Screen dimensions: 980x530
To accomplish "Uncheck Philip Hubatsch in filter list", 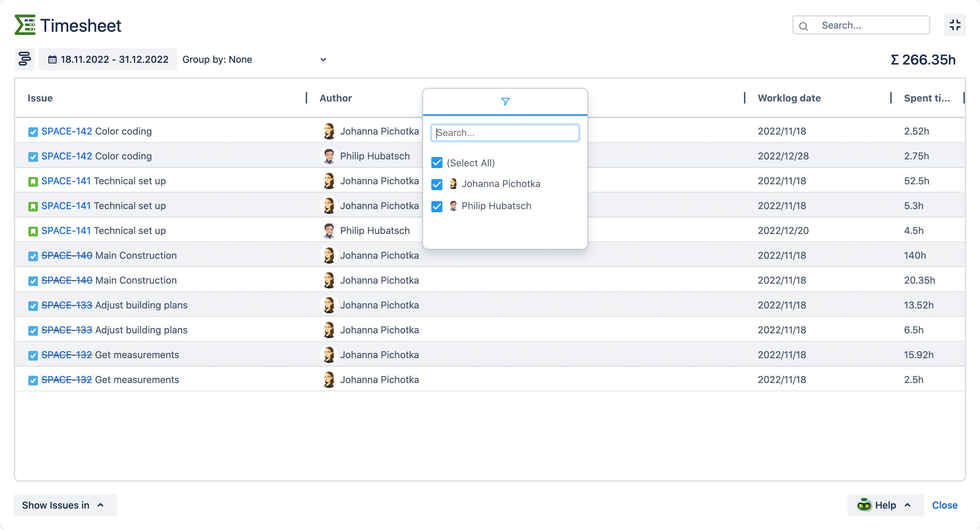I will (x=437, y=206).
